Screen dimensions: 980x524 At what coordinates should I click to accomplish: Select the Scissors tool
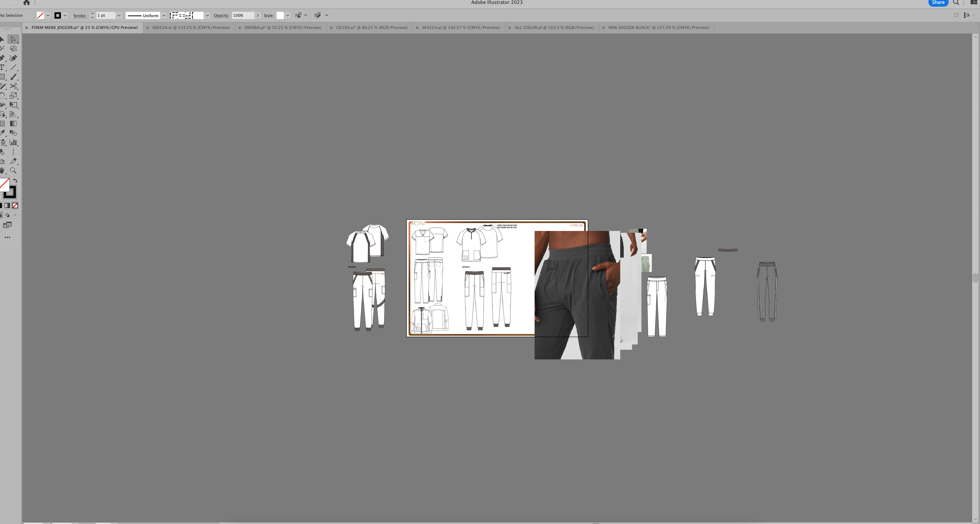13,86
